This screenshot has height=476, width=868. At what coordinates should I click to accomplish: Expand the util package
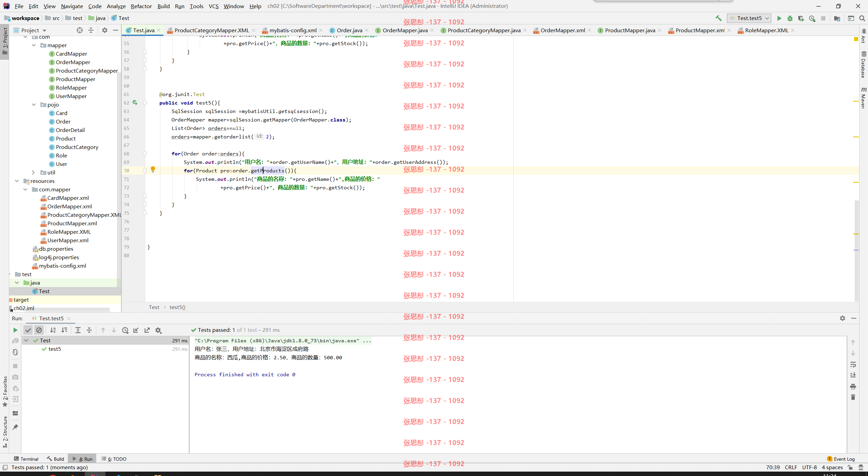(x=34, y=172)
